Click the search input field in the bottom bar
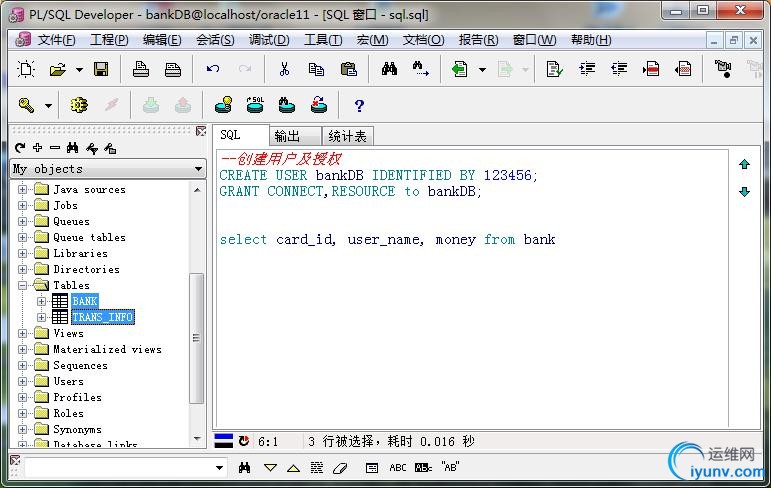This screenshot has width=771, height=488. pyautogui.click(x=119, y=468)
